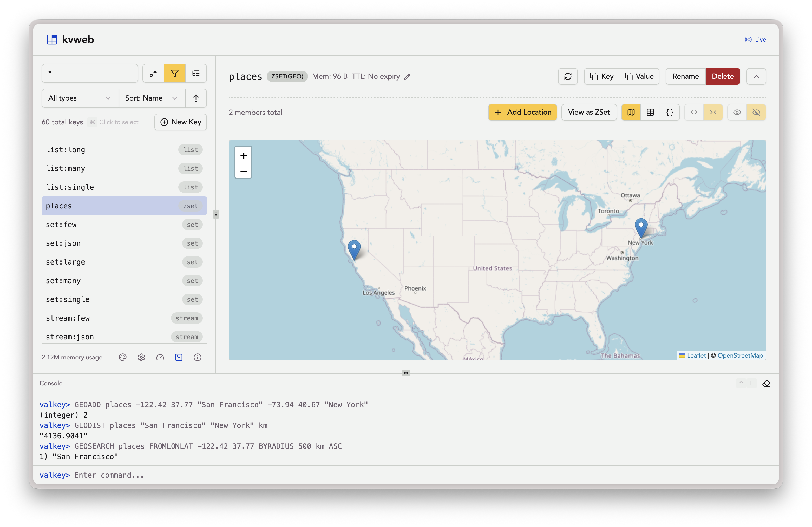This screenshot has height=527, width=812.
Task: Open settings gear in sidebar footer
Action: pyautogui.click(x=141, y=357)
